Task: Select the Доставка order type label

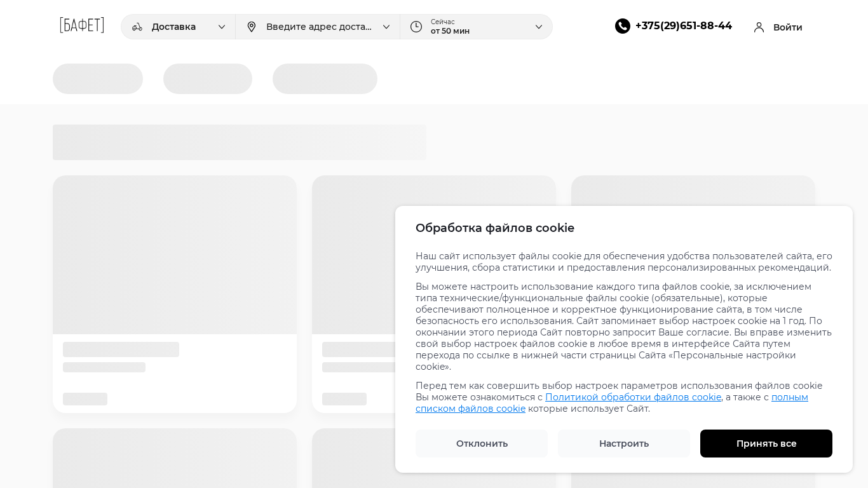Action: 173,27
